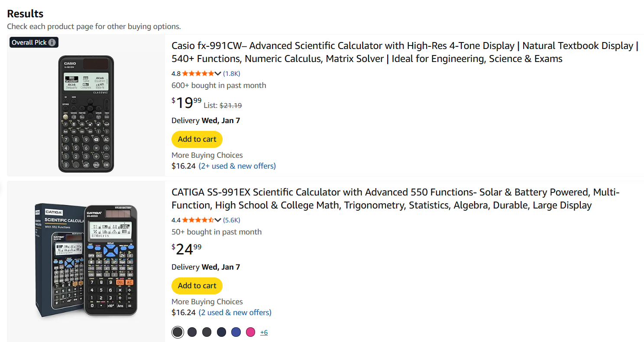Choose the selected ringed black swatch
Image resolution: width=644 pixels, height=342 pixels.
click(178, 332)
